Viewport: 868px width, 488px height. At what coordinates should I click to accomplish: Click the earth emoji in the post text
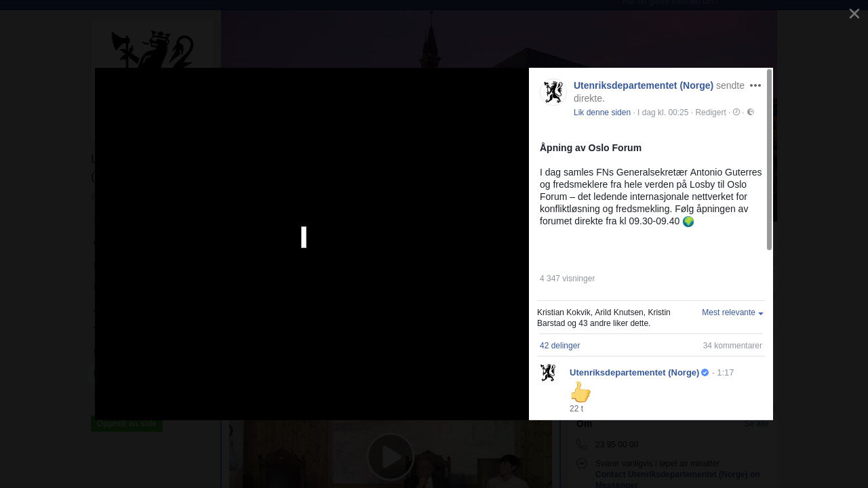pos(688,222)
